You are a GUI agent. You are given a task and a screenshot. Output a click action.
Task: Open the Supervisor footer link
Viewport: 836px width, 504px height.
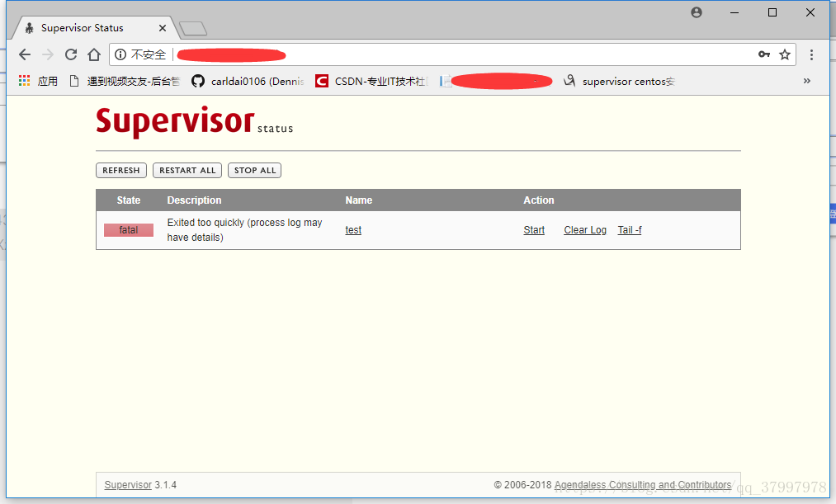[x=128, y=485]
